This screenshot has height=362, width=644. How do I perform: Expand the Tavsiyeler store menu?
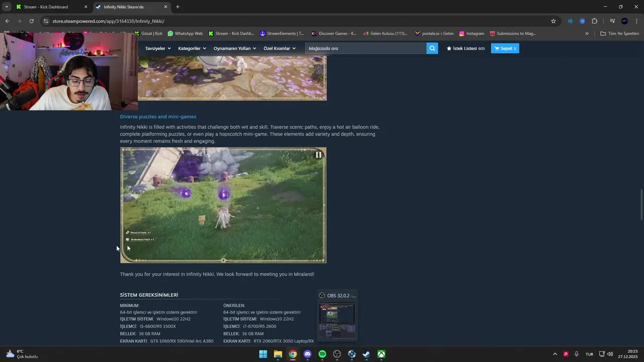click(158, 48)
